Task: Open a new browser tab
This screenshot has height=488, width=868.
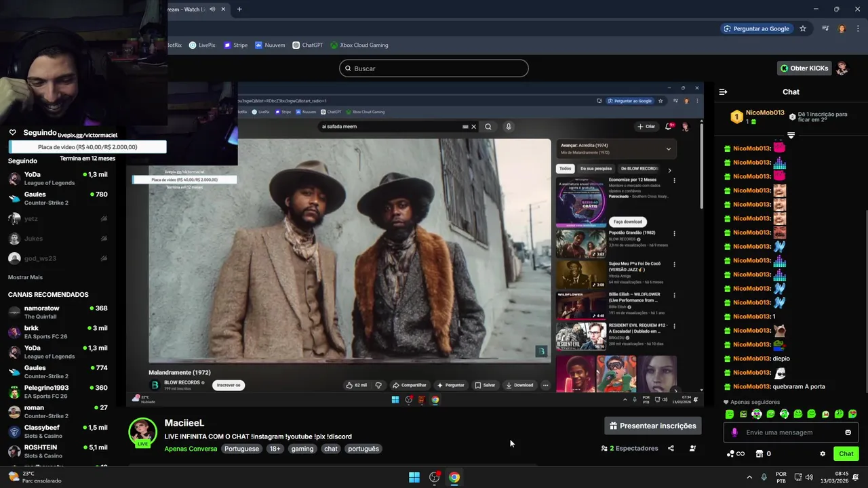Action: (239, 9)
